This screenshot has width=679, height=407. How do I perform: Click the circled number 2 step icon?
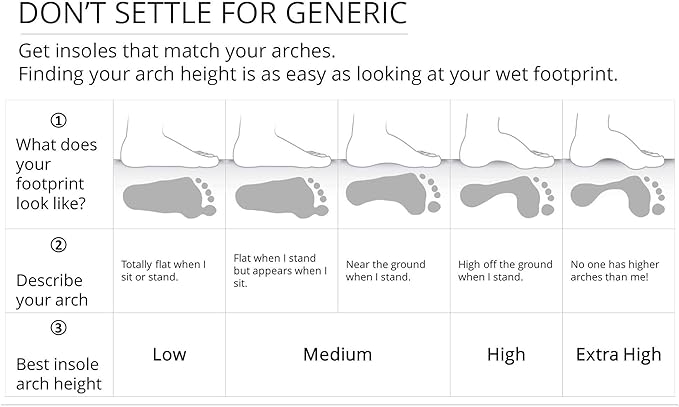click(x=58, y=243)
